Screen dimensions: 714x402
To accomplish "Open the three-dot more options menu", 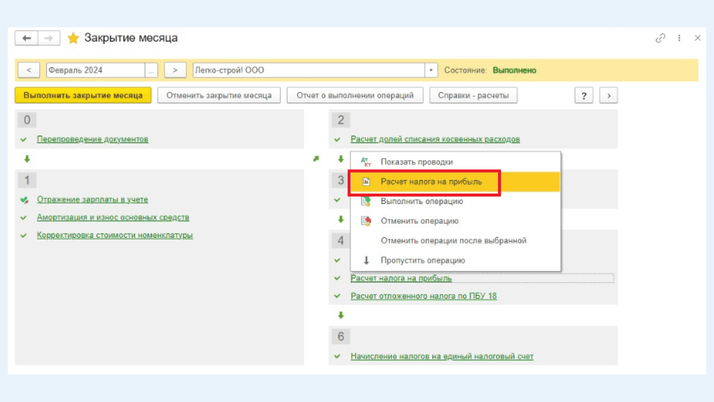I will pyautogui.click(x=679, y=38).
